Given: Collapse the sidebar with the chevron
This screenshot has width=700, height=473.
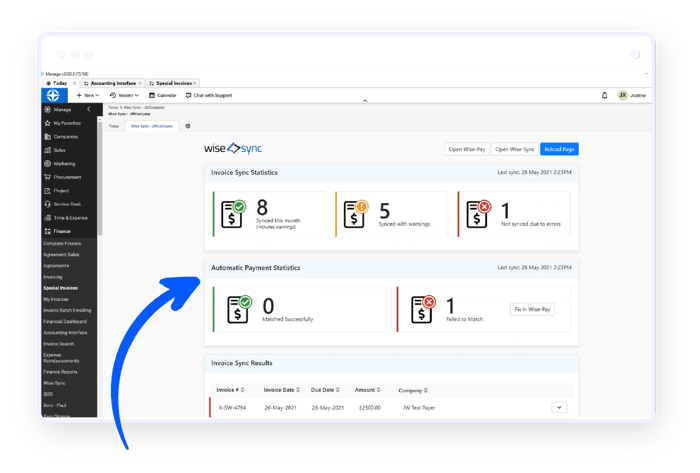Looking at the screenshot, I should pyautogui.click(x=88, y=109).
